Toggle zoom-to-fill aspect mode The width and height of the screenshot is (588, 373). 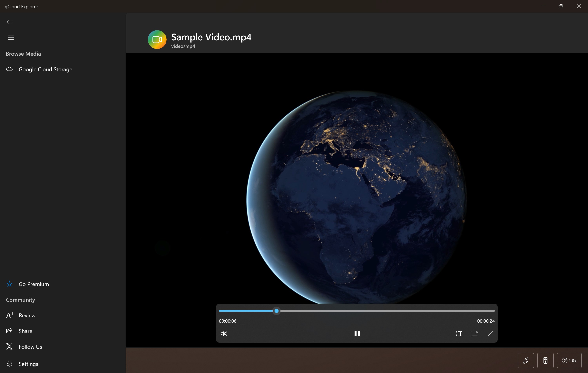459,333
